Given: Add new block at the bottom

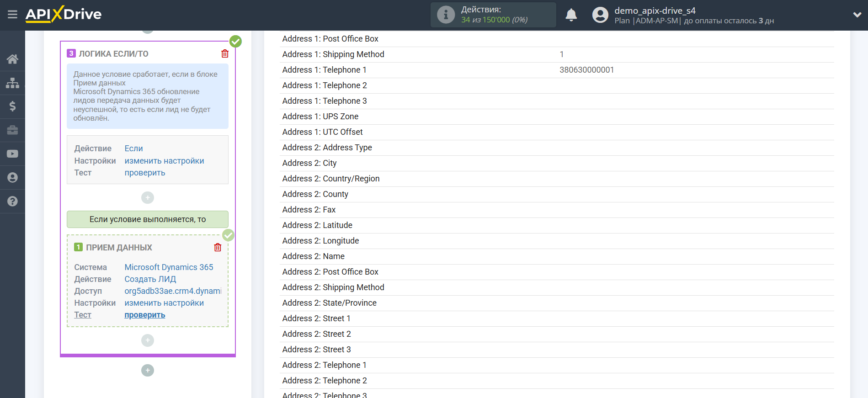Looking at the screenshot, I should (x=148, y=370).
